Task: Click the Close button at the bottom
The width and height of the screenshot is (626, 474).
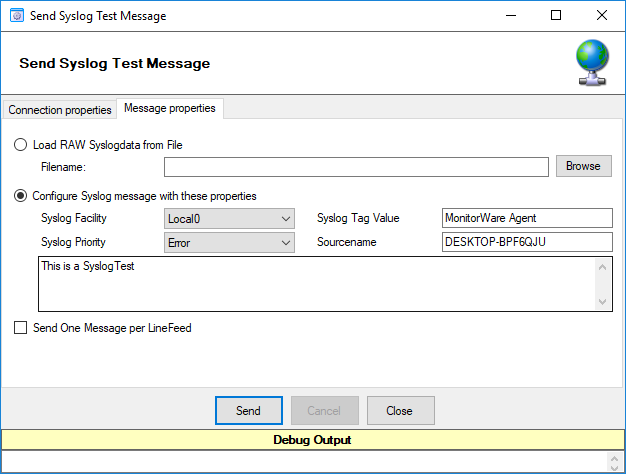Action: 400,411
